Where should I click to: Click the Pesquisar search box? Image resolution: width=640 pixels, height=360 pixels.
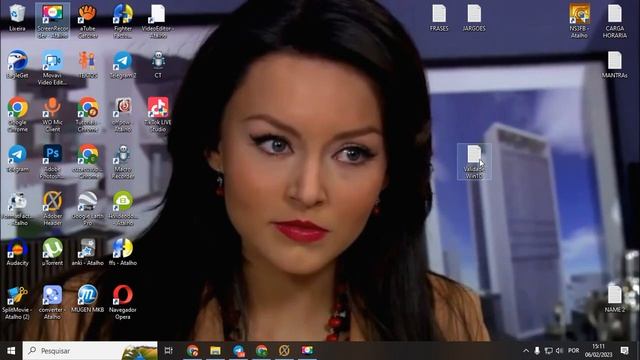90,351
